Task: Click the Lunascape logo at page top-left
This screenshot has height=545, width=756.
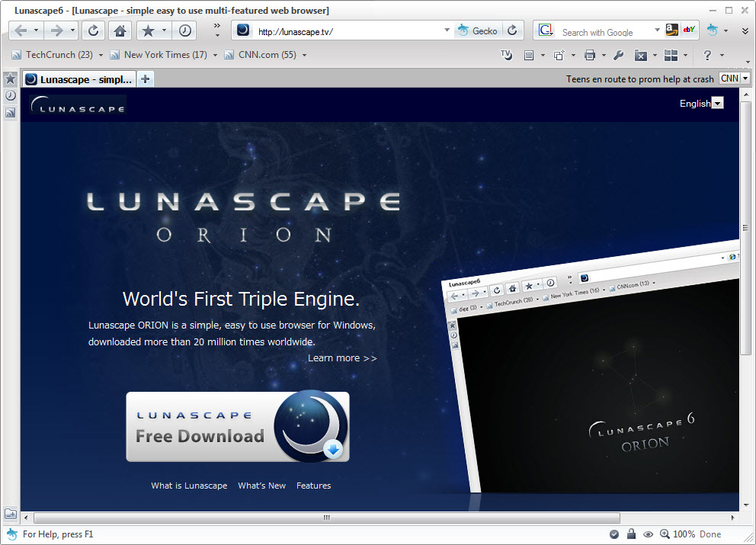Action: coord(78,104)
